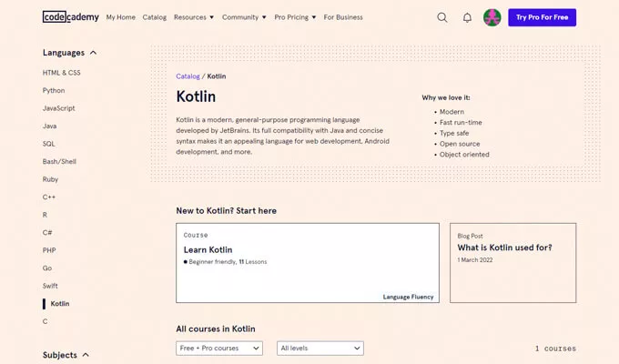Click Try Pro For Free button
Image resolution: width=619 pixels, height=364 pixels.
(x=542, y=17)
